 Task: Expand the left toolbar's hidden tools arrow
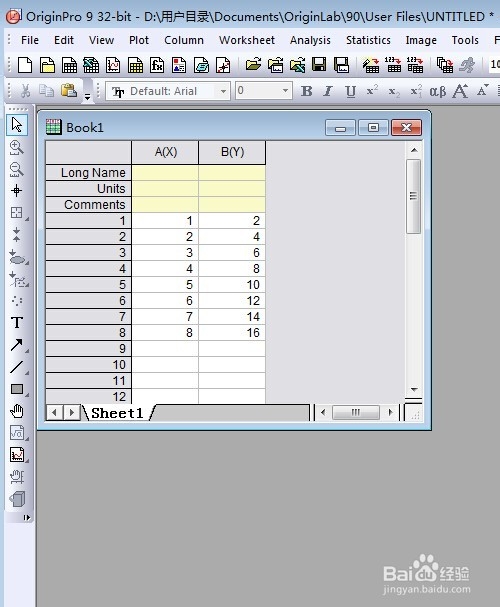tap(26, 517)
